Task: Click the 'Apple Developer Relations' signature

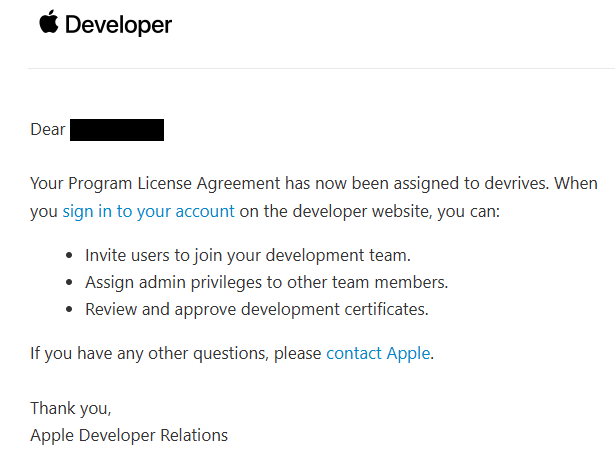Action: point(129,435)
